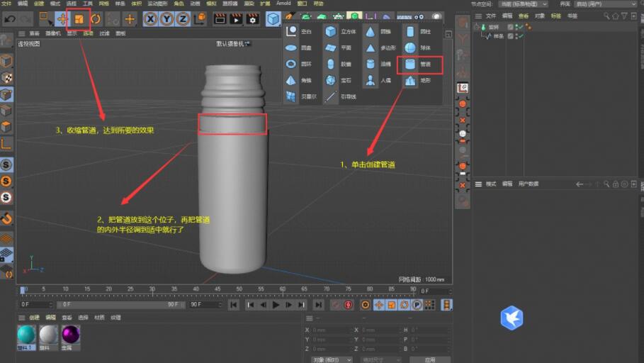The width and height of the screenshot is (644, 363).
Task: Open the Arnold menu
Action: point(283,4)
